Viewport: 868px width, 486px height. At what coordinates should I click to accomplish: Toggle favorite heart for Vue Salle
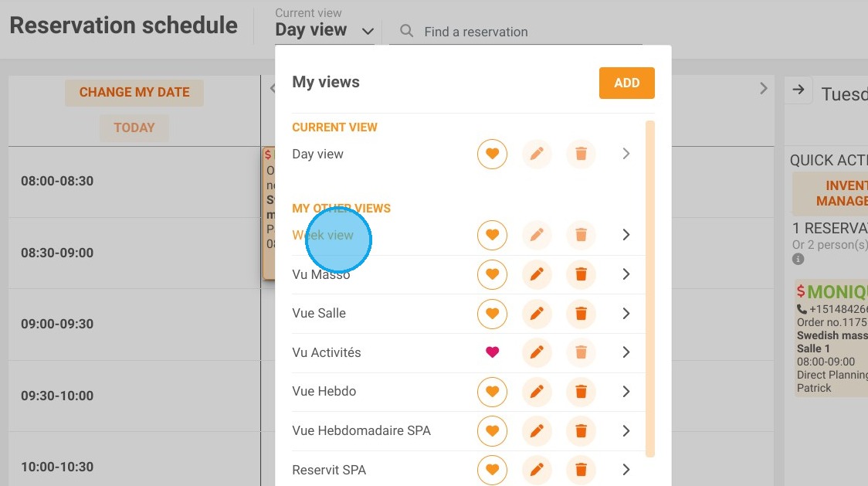tap(492, 314)
